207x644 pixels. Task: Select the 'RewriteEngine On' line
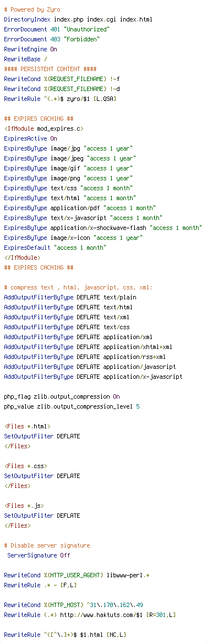pyautogui.click(x=31, y=49)
